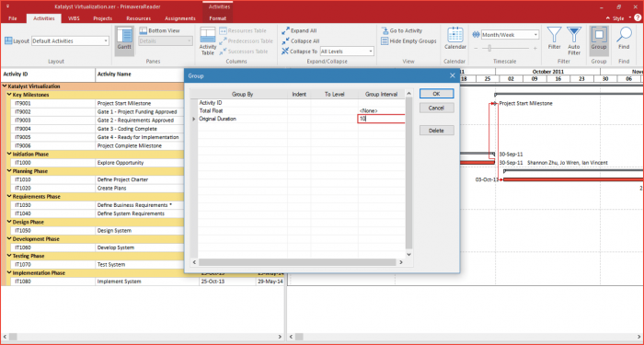Click the timescale icon beside Month/Week
The height and width of the screenshot is (345, 644).
[476, 35]
